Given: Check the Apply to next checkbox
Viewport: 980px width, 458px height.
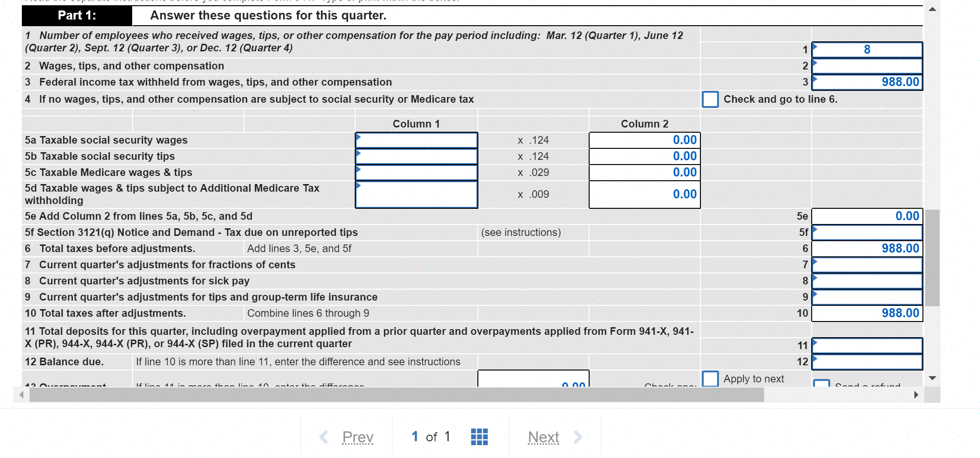Looking at the screenshot, I should tap(710, 379).
